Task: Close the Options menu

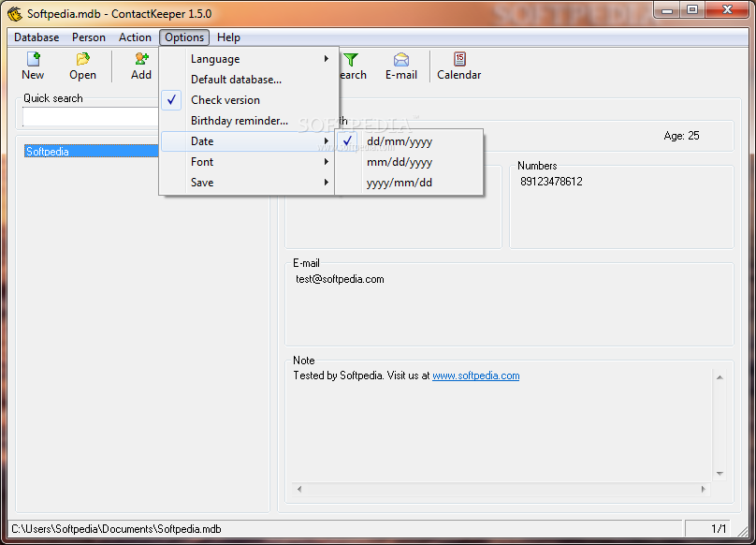Action: point(184,37)
